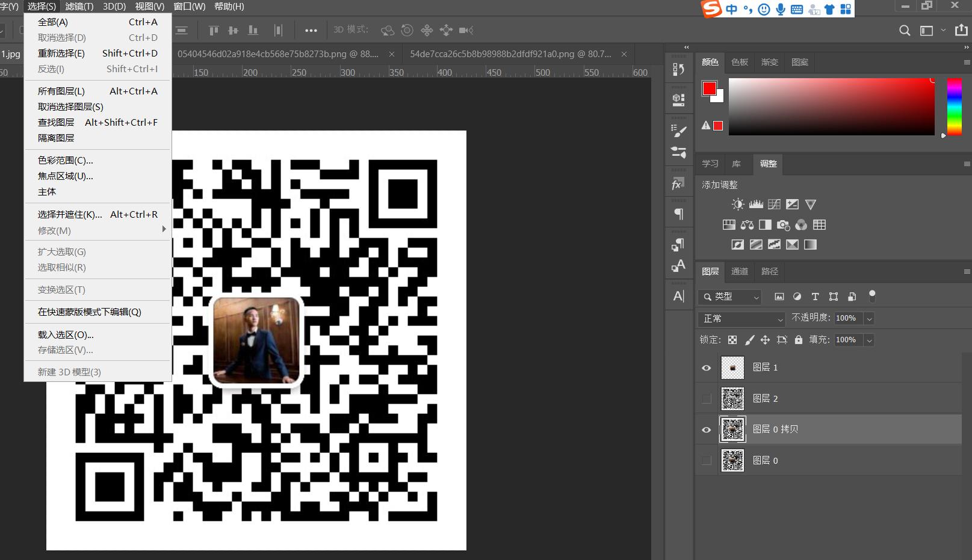
Task: Open the 类型 layer filter dropdown
Action: click(x=731, y=297)
